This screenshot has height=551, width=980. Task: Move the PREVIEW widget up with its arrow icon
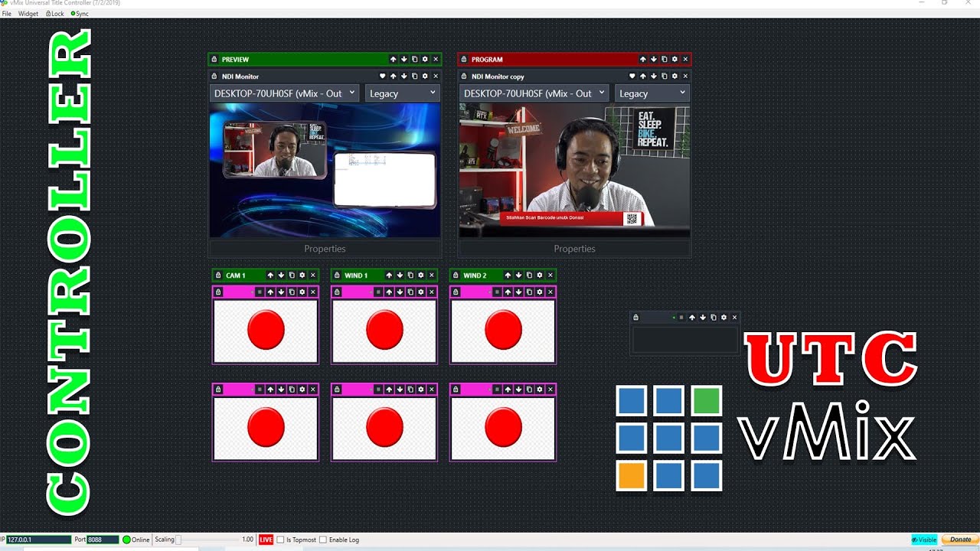[394, 59]
